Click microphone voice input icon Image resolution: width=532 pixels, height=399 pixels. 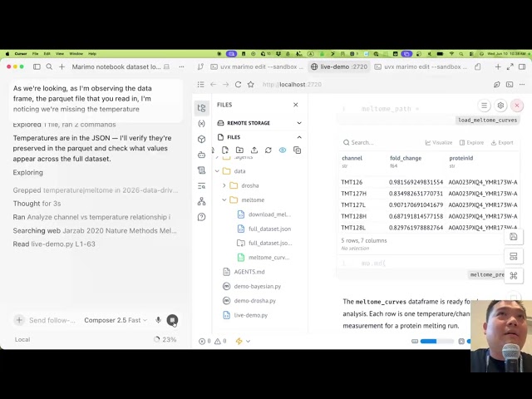coord(158,320)
